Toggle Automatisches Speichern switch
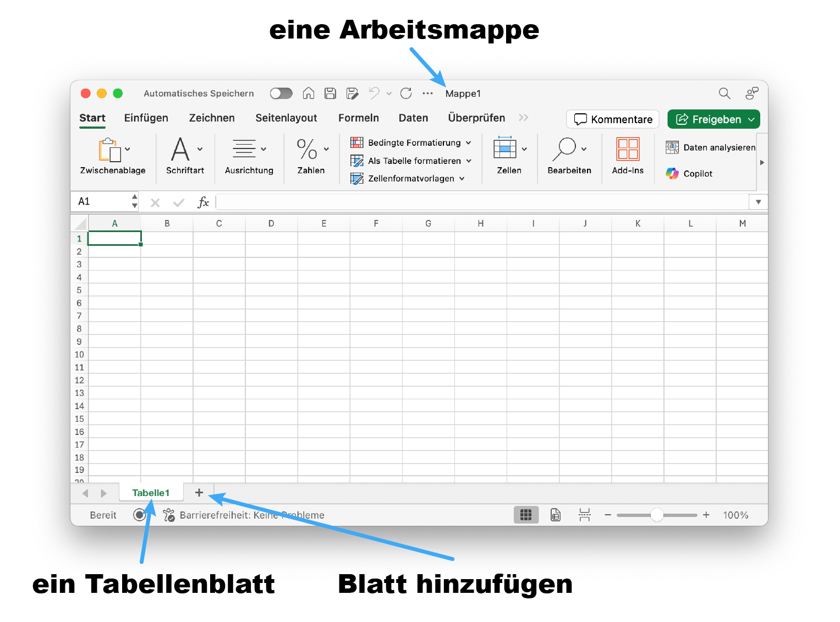 pyautogui.click(x=281, y=93)
